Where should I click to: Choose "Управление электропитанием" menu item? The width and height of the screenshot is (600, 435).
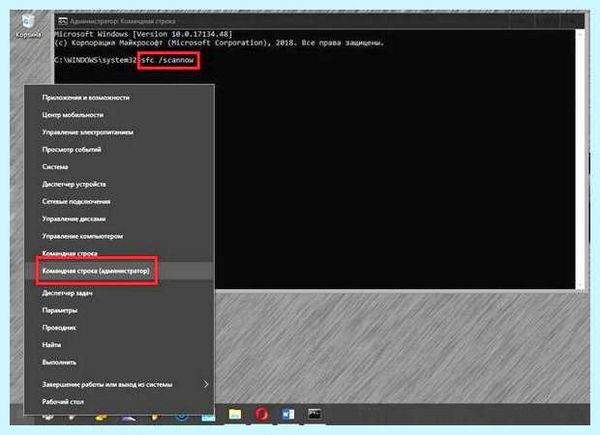coord(119,132)
